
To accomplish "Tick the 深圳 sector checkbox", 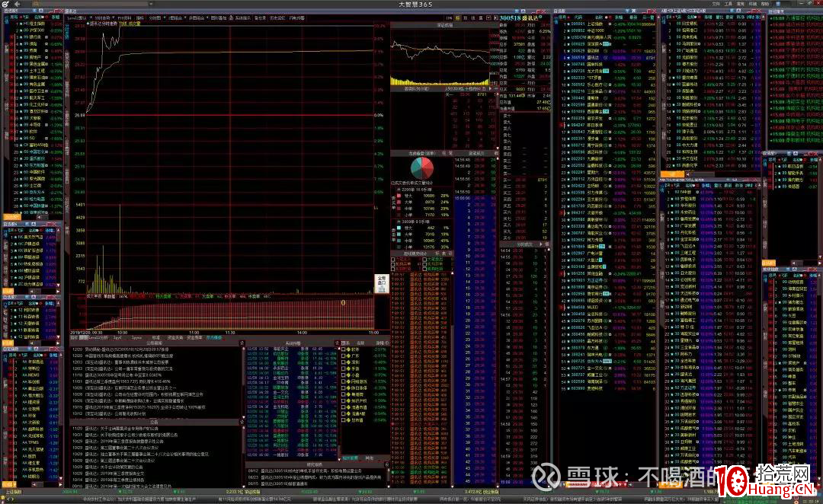I will 343,362.
